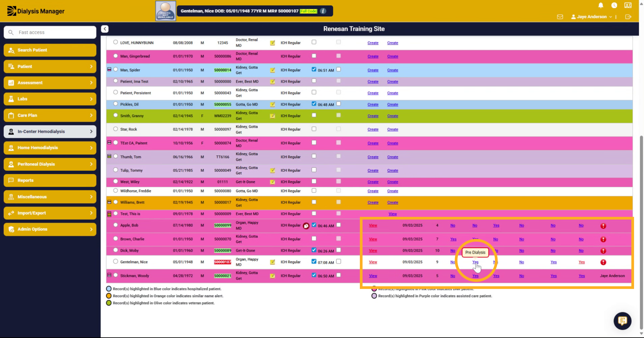Collapse the Thumb, Tom row expander
Screen dimensions: 644x338
click(x=109, y=156)
